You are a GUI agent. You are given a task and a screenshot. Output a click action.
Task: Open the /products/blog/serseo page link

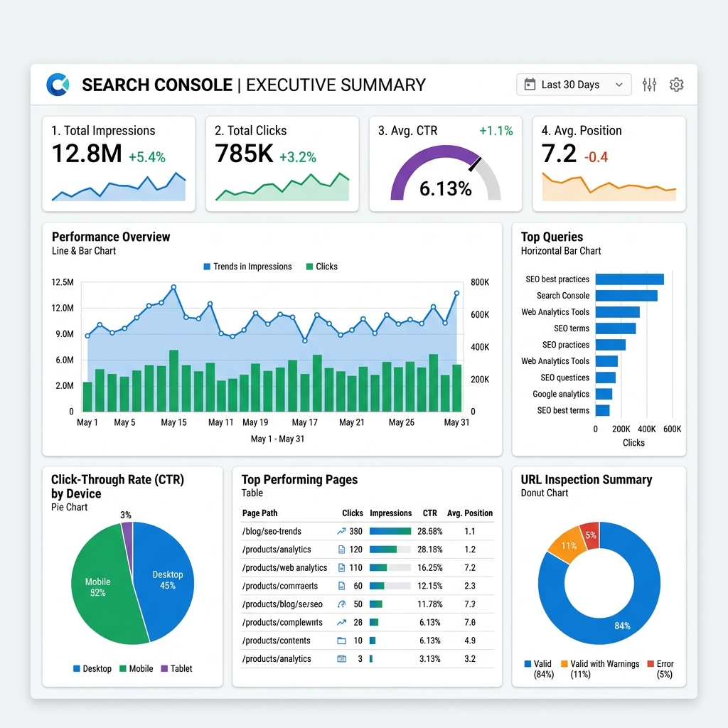coord(282,604)
